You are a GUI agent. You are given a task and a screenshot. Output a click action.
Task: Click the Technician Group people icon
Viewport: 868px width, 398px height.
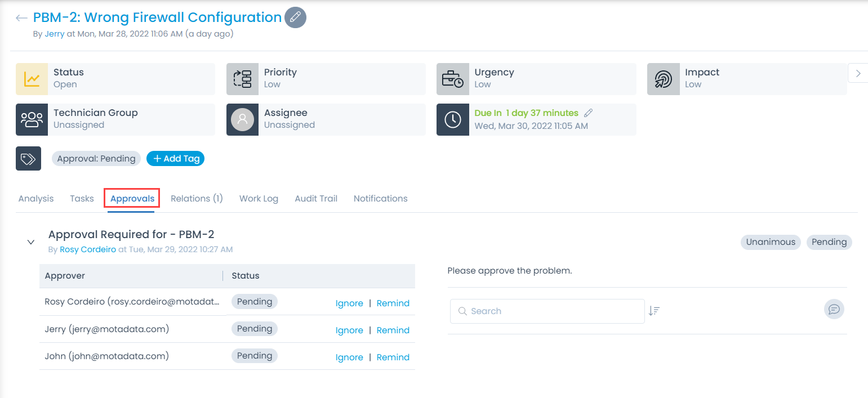click(x=32, y=119)
